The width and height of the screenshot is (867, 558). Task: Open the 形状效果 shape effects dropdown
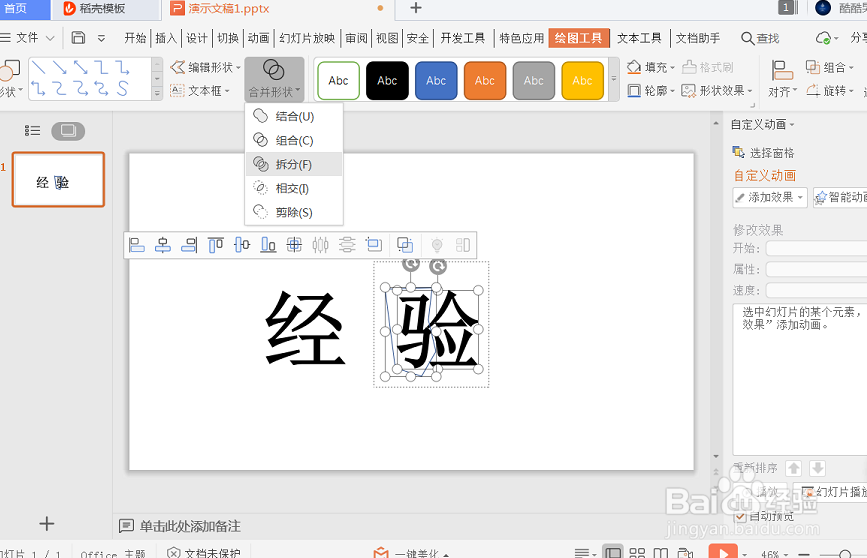[x=717, y=91]
